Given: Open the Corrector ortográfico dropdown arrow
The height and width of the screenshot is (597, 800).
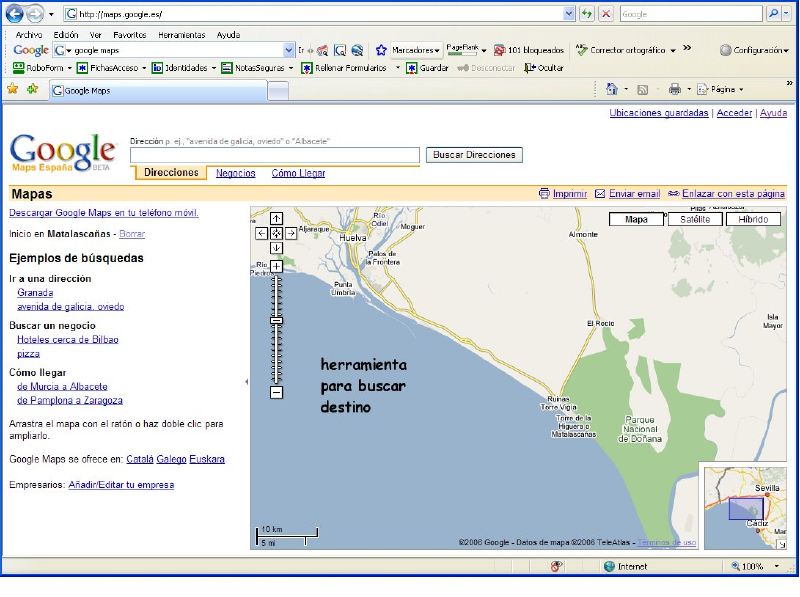Looking at the screenshot, I should point(673,51).
